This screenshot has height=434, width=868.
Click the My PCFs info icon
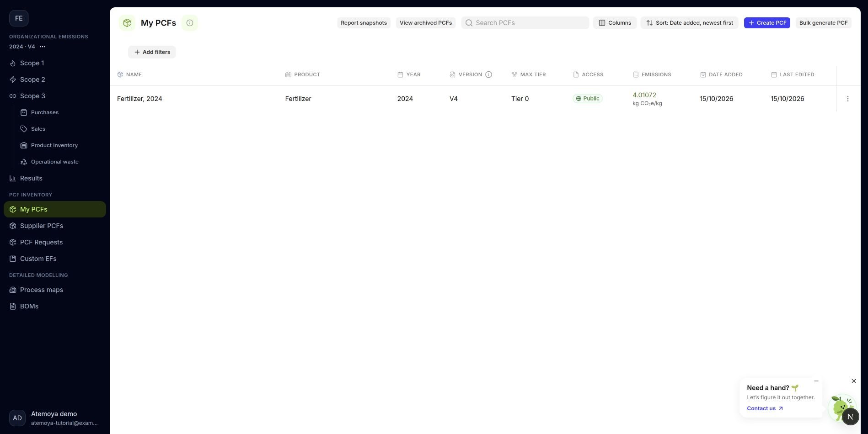tap(190, 23)
